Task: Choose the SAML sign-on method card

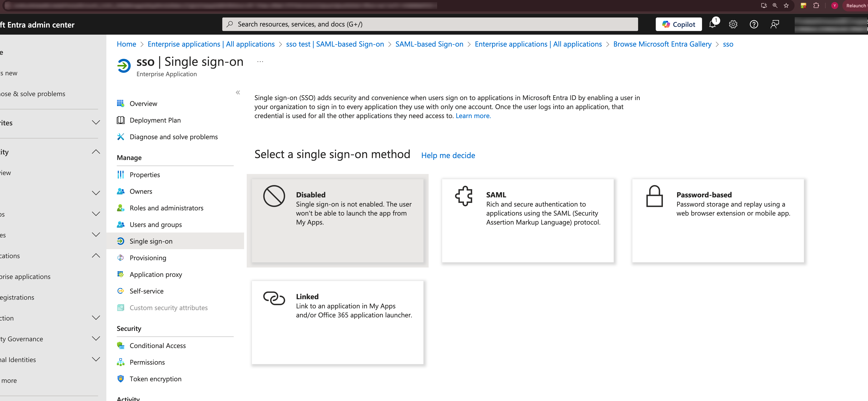Action: 528,221
